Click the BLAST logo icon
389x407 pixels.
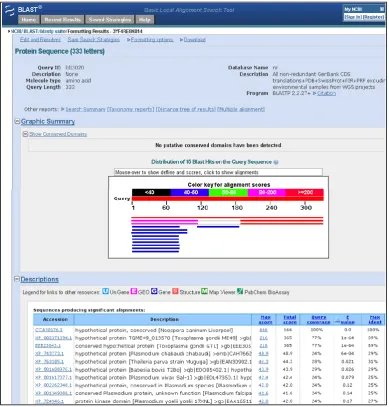(x=10, y=10)
